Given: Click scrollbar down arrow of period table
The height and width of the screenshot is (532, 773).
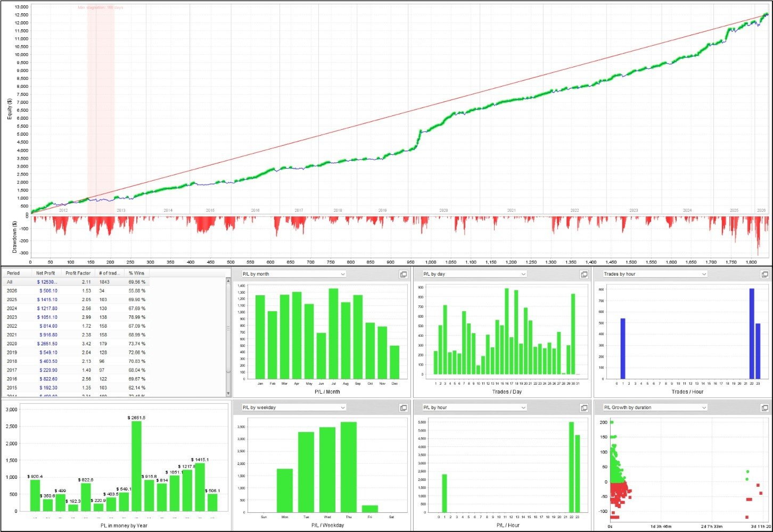Looking at the screenshot, I should 228,394.
